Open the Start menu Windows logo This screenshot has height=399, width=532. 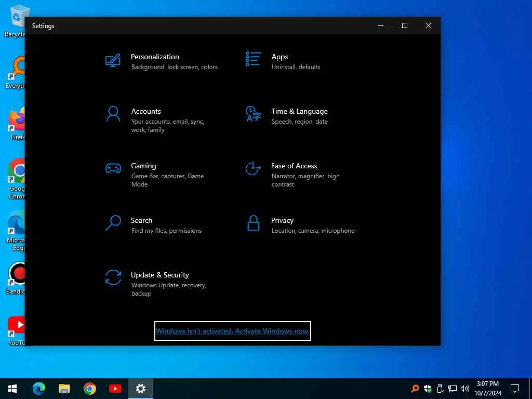tap(12, 389)
